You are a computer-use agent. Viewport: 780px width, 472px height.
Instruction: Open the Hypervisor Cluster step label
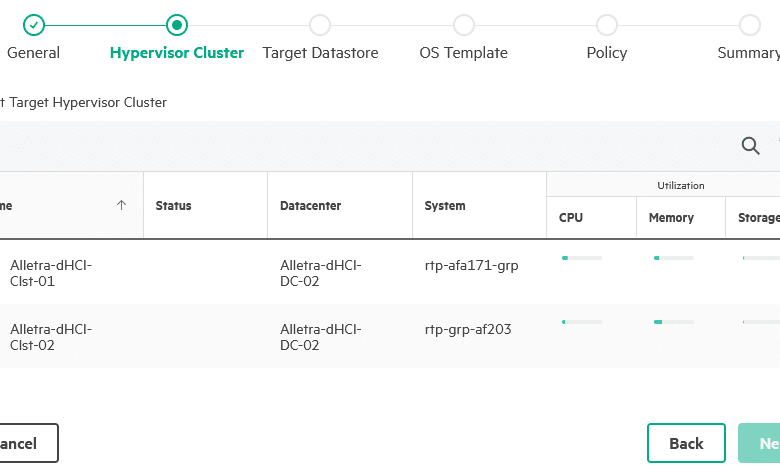[177, 53]
